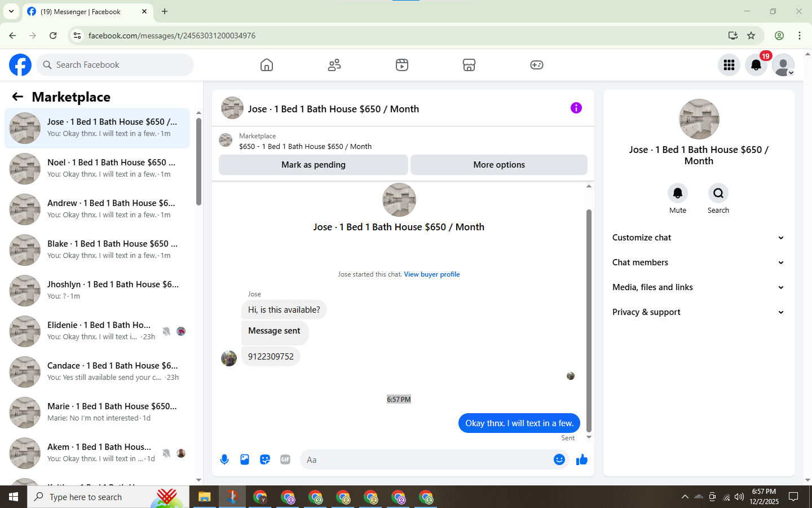
Task: Select the Candace conversation in list
Action: coord(97,372)
